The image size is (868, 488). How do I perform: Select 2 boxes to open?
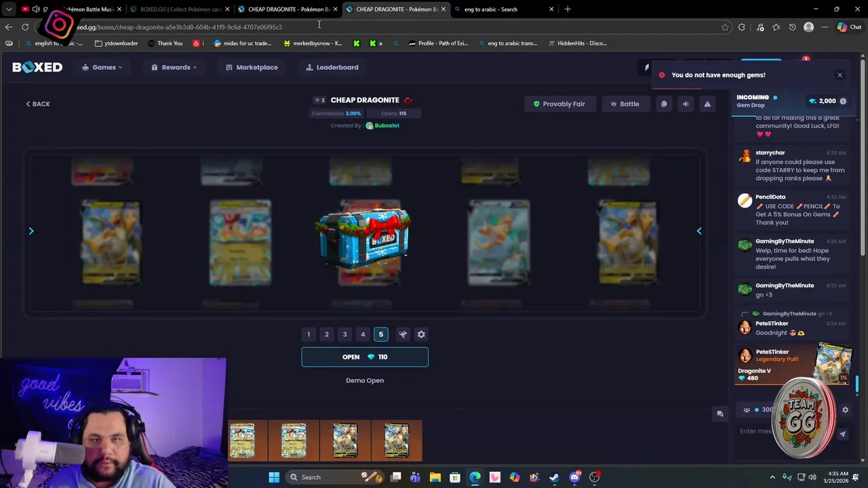pyautogui.click(x=326, y=334)
